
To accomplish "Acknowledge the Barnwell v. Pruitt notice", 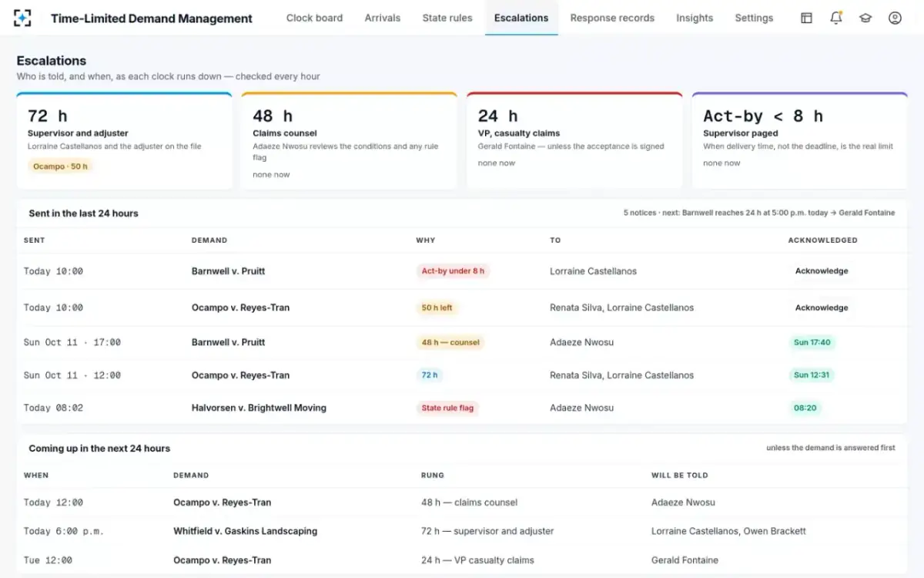I will click(822, 271).
